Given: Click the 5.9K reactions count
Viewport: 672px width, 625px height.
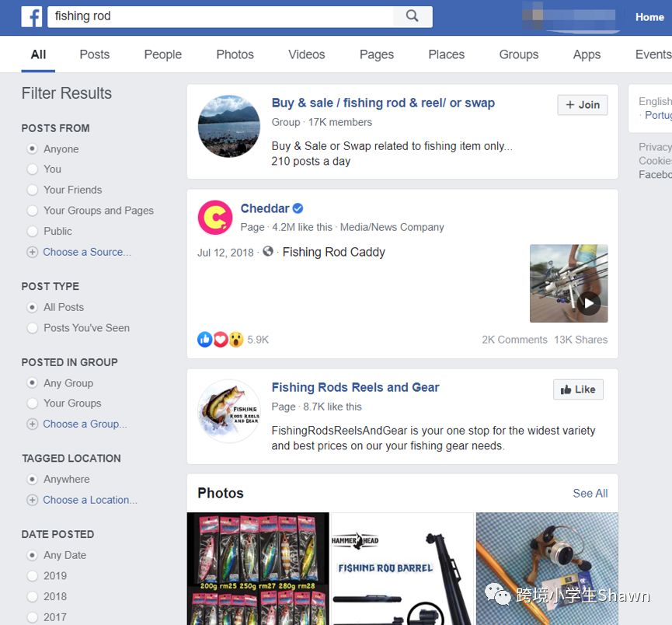Looking at the screenshot, I should (258, 340).
